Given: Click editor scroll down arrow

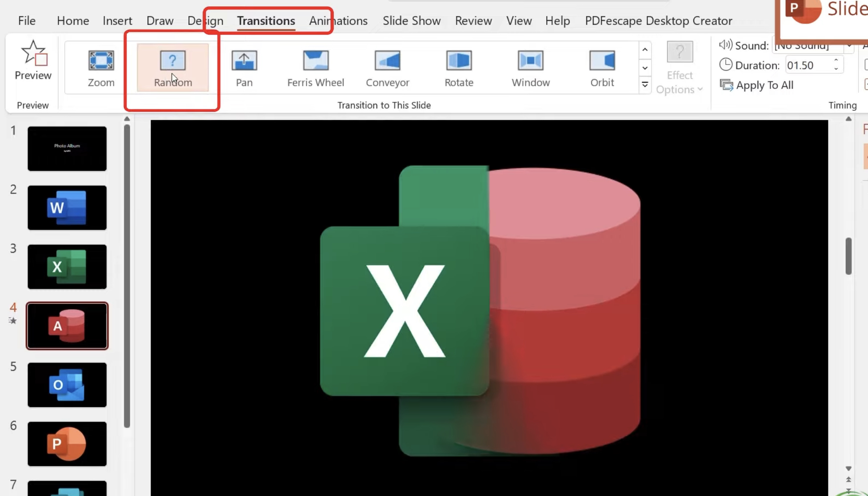Looking at the screenshot, I should (848, 468).
